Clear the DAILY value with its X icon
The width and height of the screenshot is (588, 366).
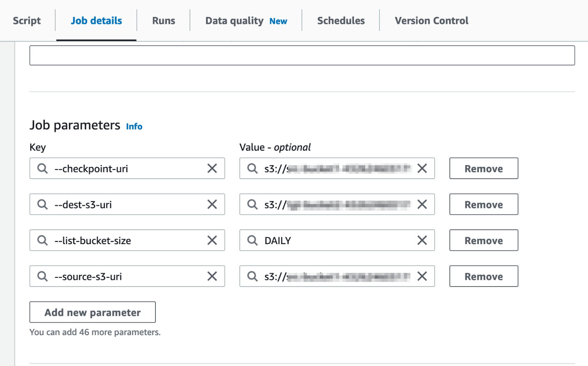point(422,240)
